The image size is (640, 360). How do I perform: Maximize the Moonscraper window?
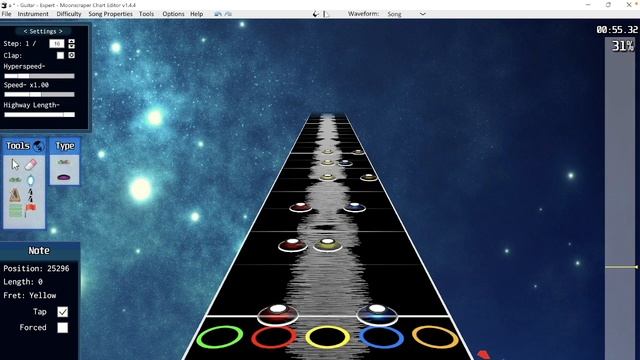(608, 5)
